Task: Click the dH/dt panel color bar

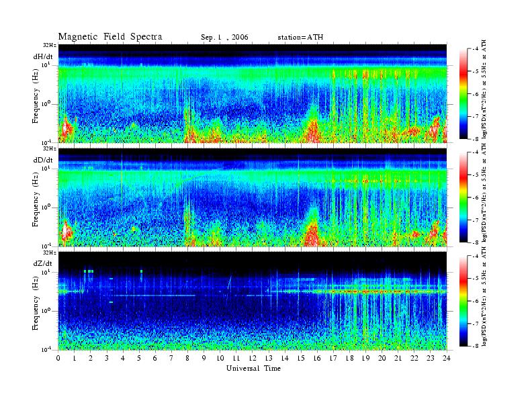Action: pyautogui.click(x=463, y=94)
